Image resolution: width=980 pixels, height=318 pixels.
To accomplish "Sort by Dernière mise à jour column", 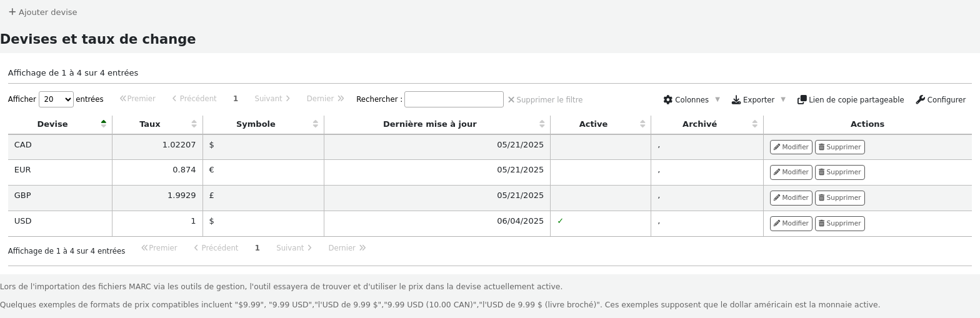I will pyautogui.click(x=437, y=124).
